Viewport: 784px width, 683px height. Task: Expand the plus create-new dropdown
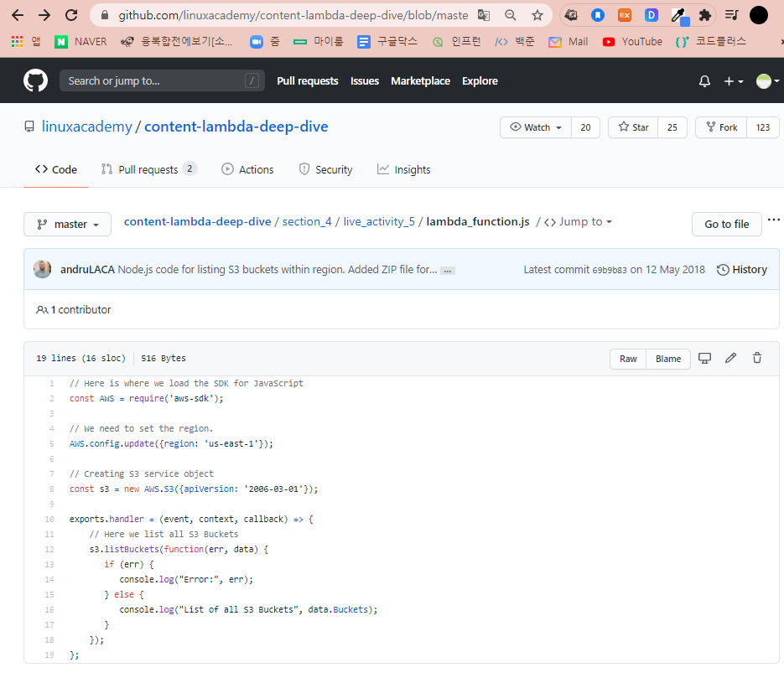click(x=734, y=81)
